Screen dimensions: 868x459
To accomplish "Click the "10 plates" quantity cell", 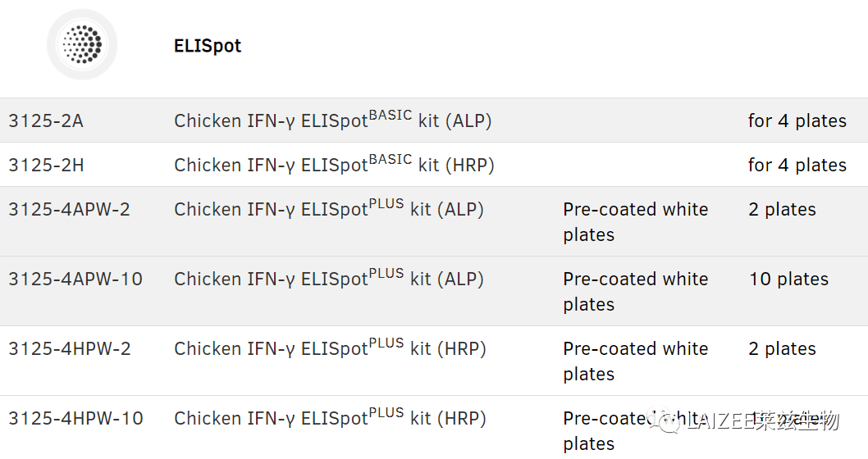I will tap(788, 279).
